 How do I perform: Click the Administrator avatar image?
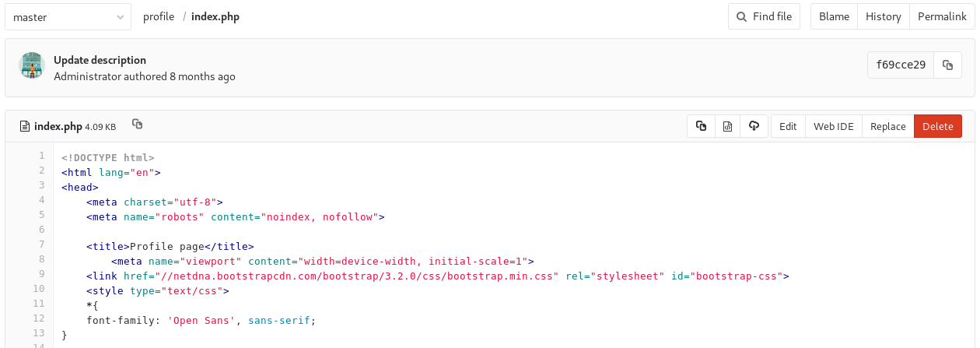pyautogui.click(x=31, y=66)
